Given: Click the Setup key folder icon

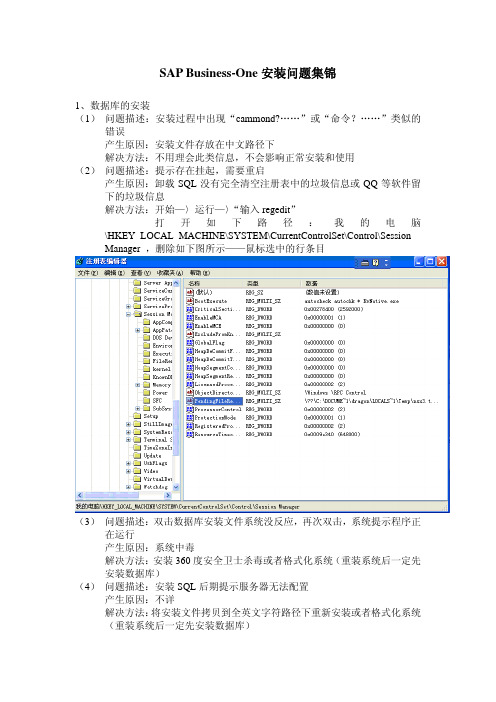Looking at the screenshot, I should 137,416.
